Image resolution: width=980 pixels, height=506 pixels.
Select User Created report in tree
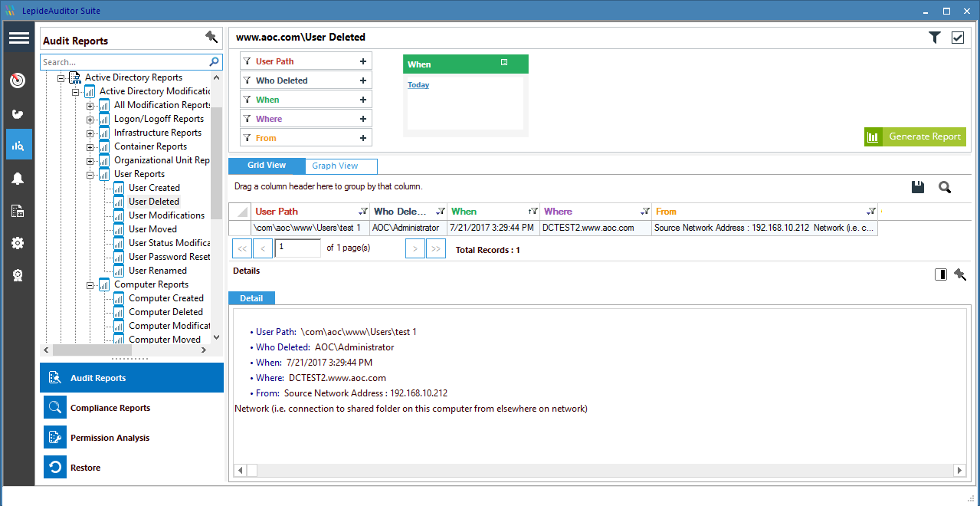(x=154, y=188)
